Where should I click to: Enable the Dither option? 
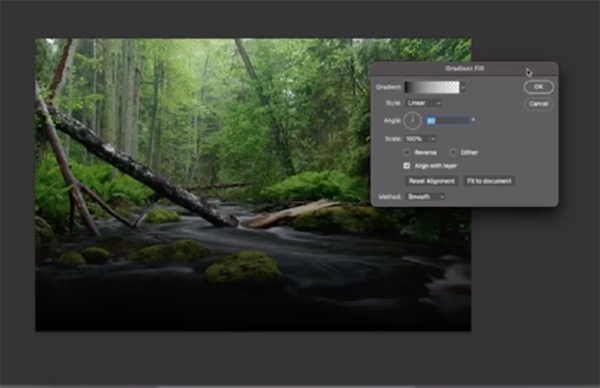(453, 152)
